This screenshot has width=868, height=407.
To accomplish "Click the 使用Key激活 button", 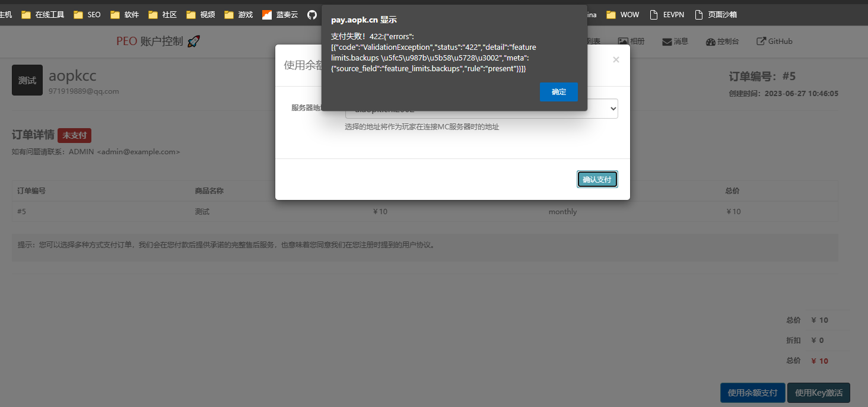I will (x=819, y=392).
